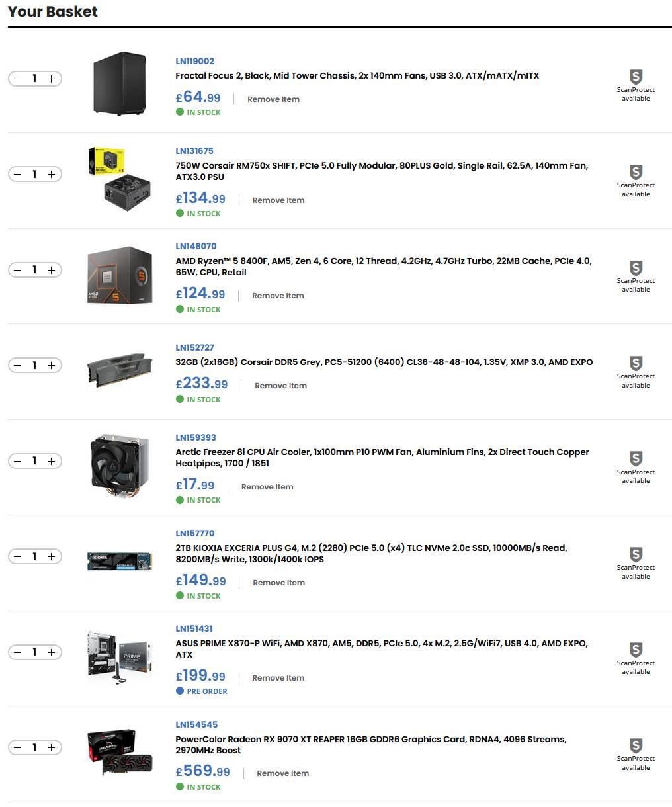Open product code LN154545 link

[196, 724]
